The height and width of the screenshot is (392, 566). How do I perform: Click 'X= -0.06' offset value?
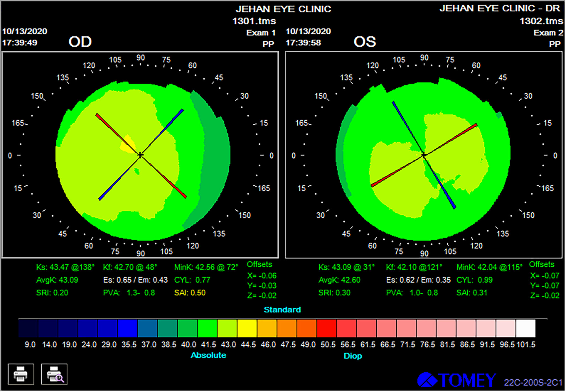(x=262, y=276)
